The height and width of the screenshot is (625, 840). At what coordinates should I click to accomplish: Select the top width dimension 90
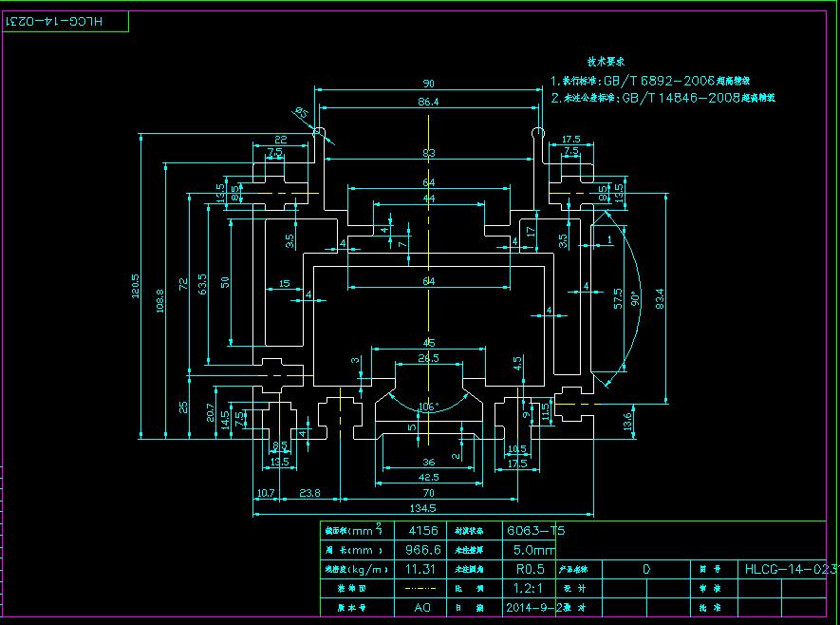point(429,84)
